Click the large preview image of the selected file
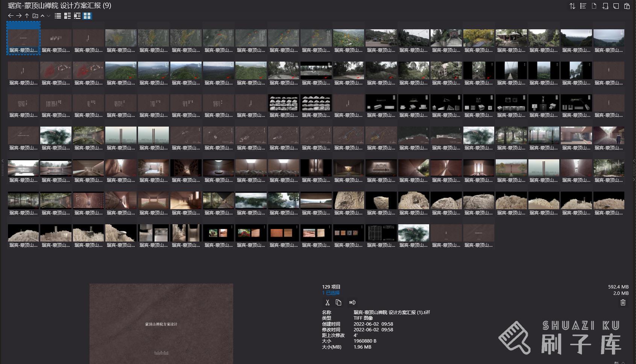Image resolution: width=636 pixels, height=364 pixels. [161, 323]
